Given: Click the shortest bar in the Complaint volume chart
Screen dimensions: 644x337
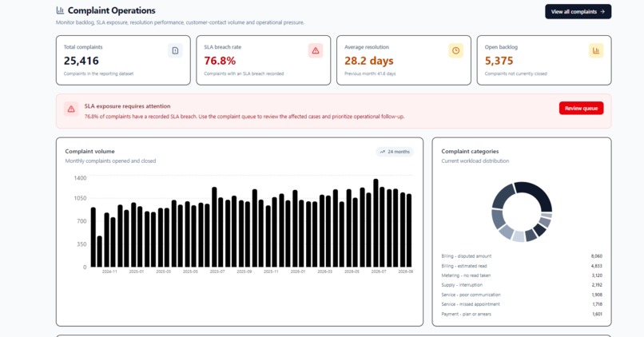Looking at the screenshot, I should pos(99,252).
